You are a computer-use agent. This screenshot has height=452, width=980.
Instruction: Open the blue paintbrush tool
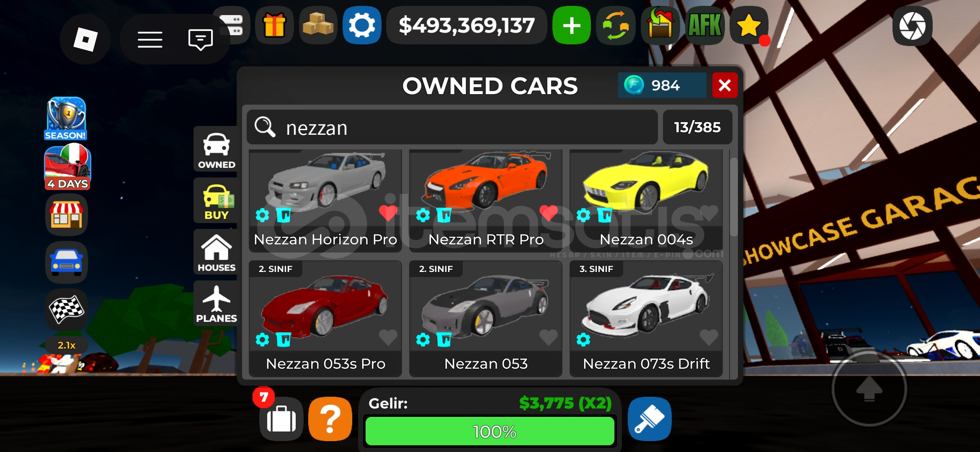point(650,419)
